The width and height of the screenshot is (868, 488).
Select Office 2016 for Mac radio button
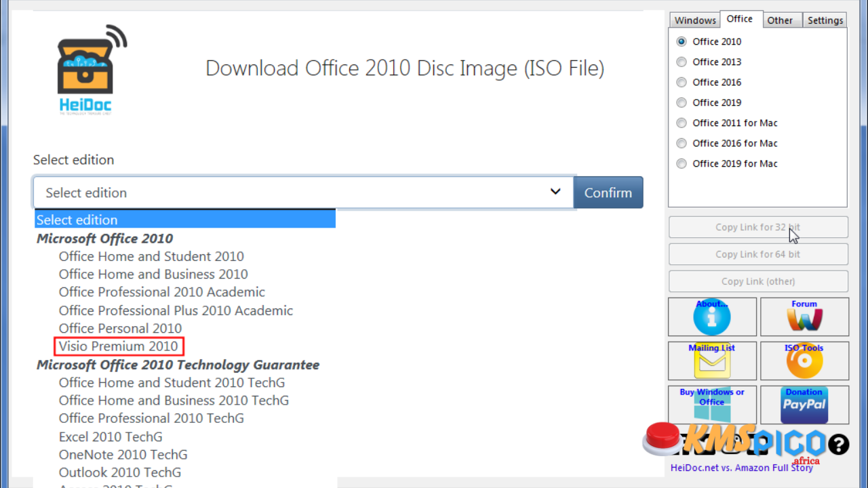[x=682, y=143]
